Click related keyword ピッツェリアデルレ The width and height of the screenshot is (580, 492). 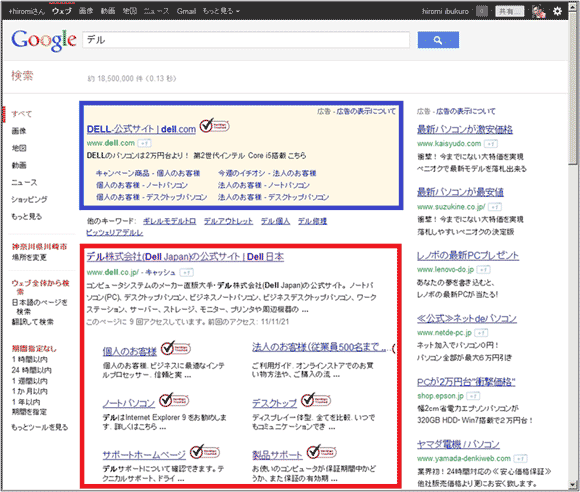coord(114,232)
